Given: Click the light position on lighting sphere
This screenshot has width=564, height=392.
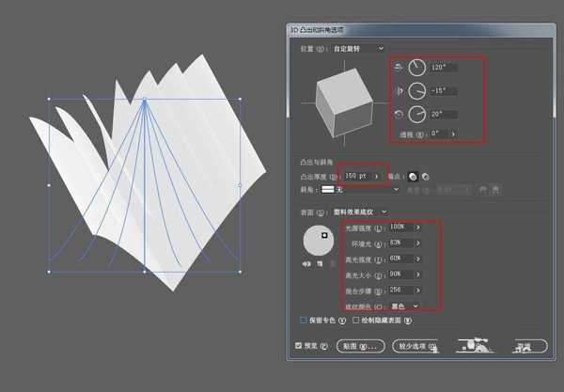Looking at the screenshot, I should click(x=324, y=236).
